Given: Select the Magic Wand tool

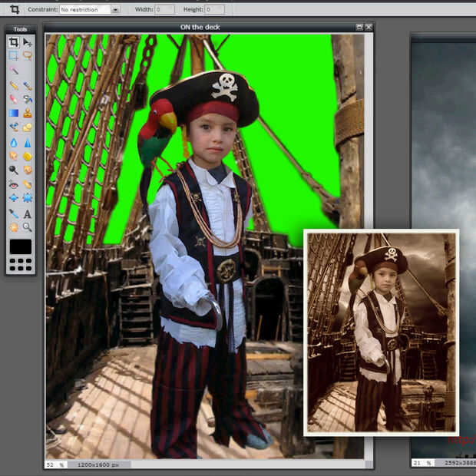Looking at the screenshot, I should [13, 71].
